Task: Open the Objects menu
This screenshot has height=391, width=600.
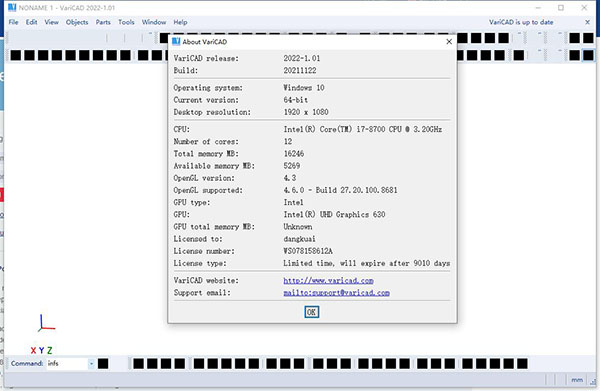Action: click(x=77, y=22)
